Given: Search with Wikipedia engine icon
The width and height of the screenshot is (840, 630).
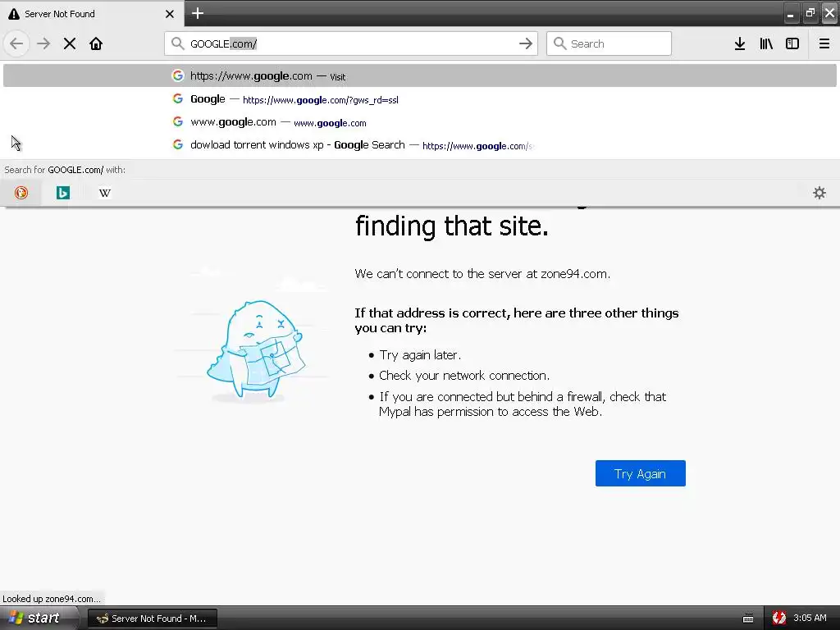Looking at the screenshot, I should (x=104, y=193).
